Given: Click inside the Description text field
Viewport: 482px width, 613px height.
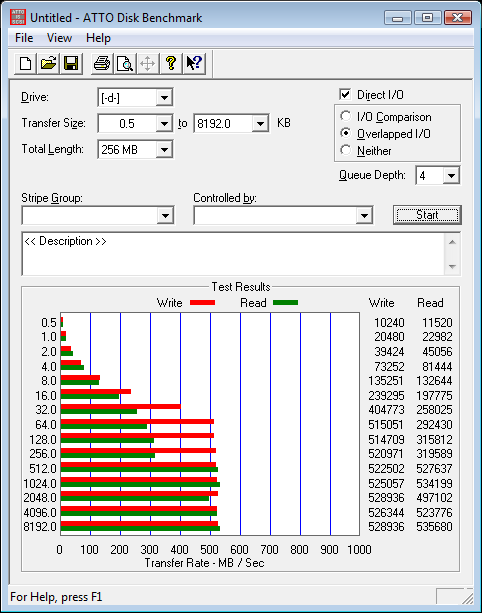Looking at the screenshot, I should click(x=233, y=254).
